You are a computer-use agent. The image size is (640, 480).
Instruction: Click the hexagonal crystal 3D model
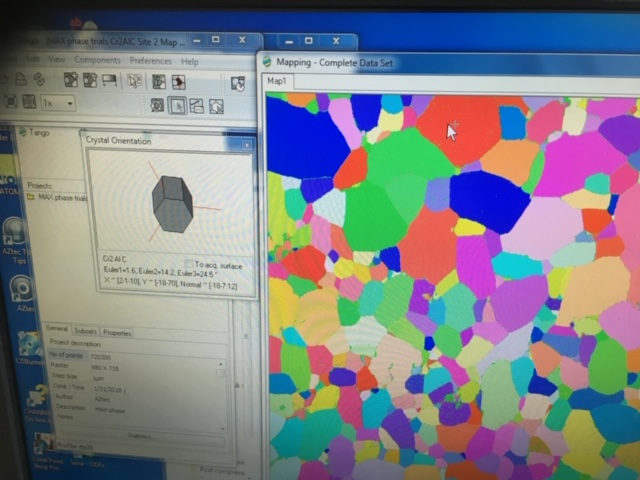click(172, 203)
